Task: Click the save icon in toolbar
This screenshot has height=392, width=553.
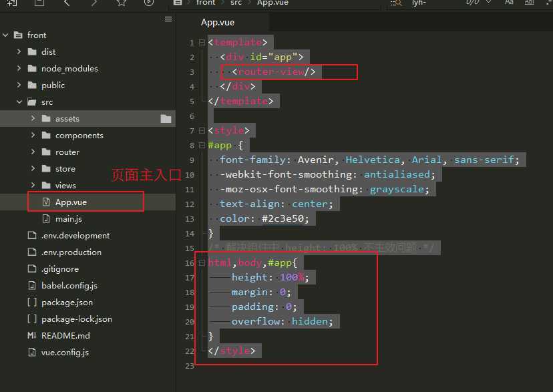Action: point(39,3)
